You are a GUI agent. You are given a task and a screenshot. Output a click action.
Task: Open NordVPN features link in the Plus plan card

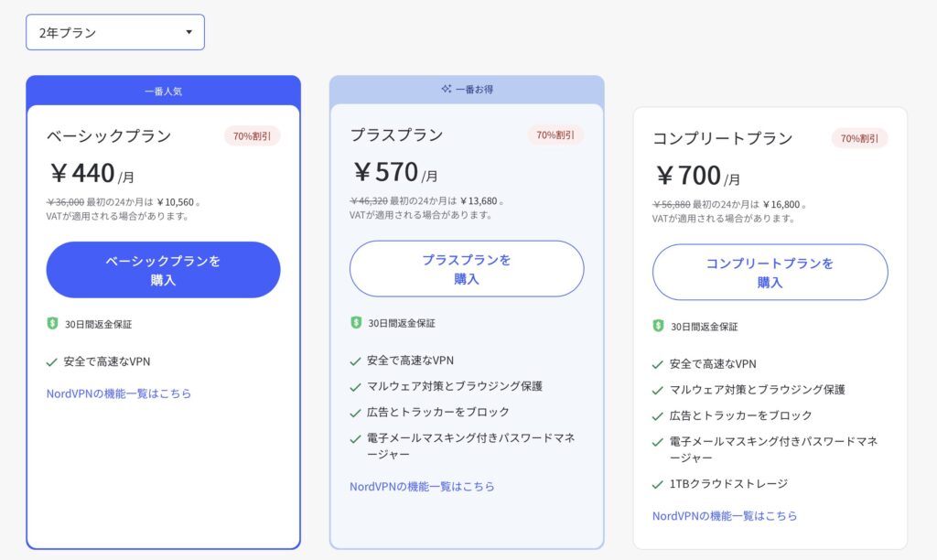click(422, 487)
